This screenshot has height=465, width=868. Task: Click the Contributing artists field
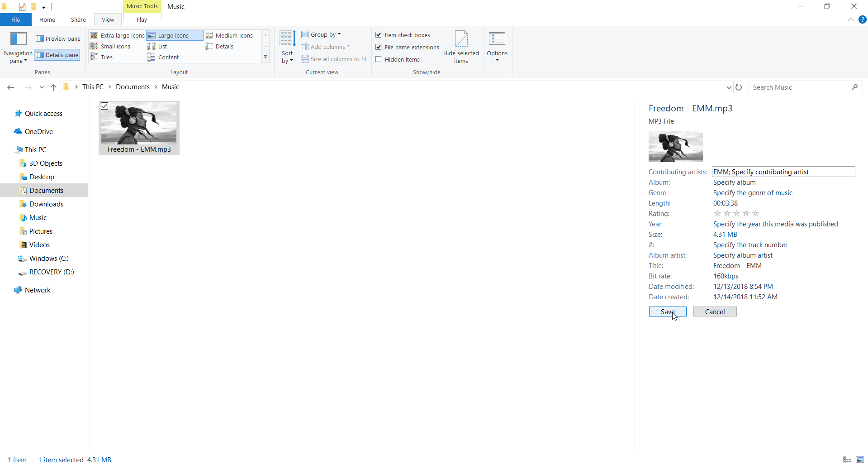pyautogui.click(x=783, y=172)
